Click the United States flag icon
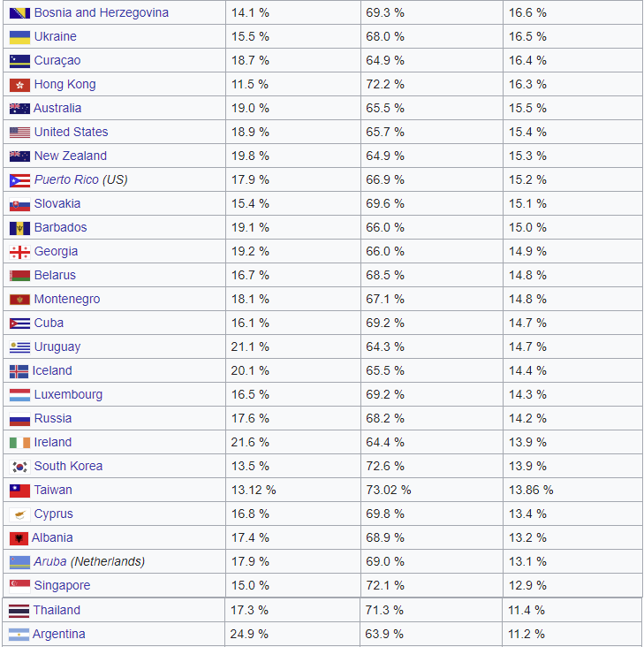Screen dimensions: 644x647 pyautogui.click(x=19, y=133)
